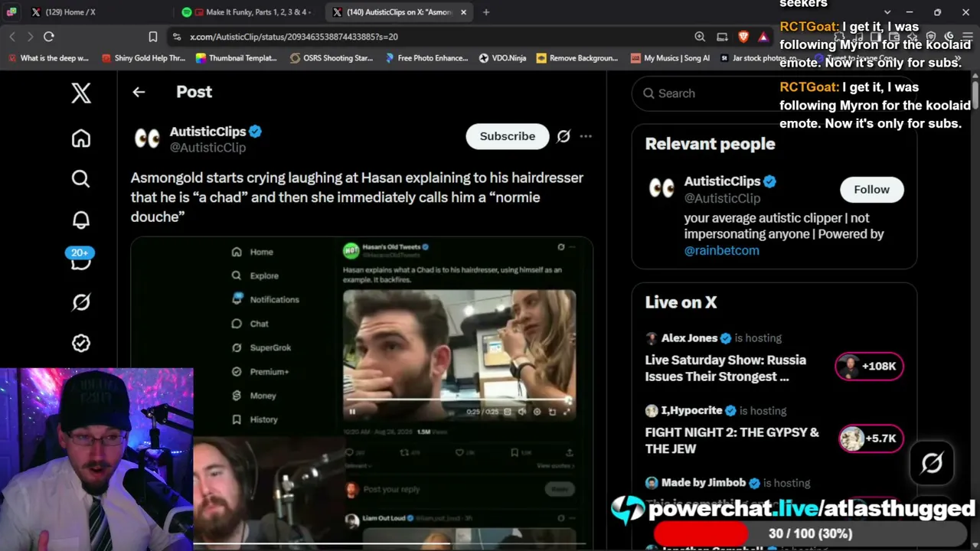Click the 'Relevant people' heading
Image resolution: width=980 pixels, height=551 pixels.
710,144
